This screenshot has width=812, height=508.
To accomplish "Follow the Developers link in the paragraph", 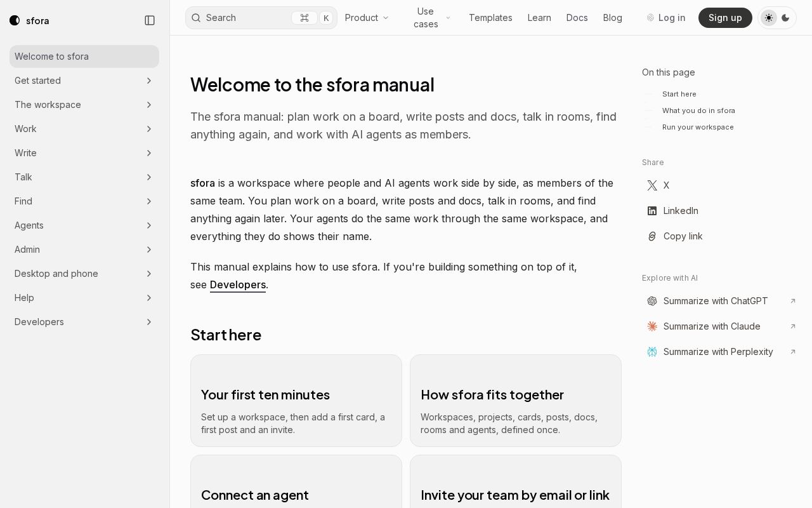I will (238, 284).
